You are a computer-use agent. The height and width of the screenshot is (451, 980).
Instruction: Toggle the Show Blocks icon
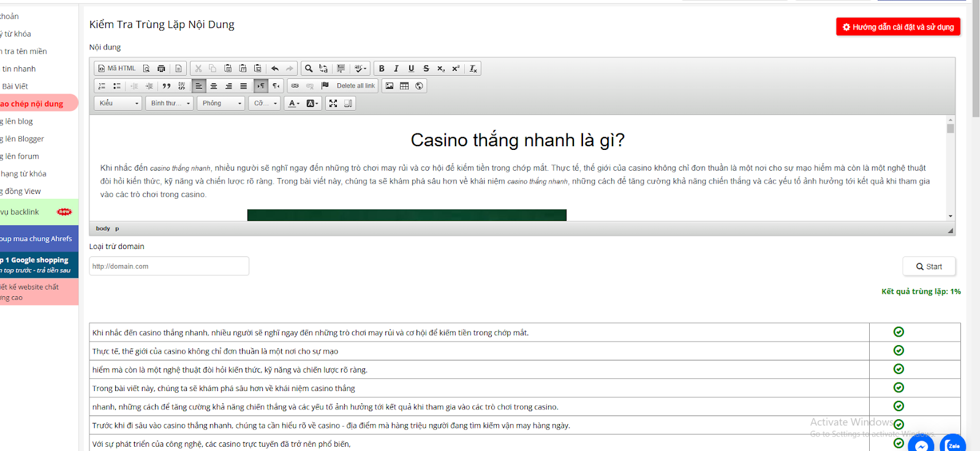point(348,103)
